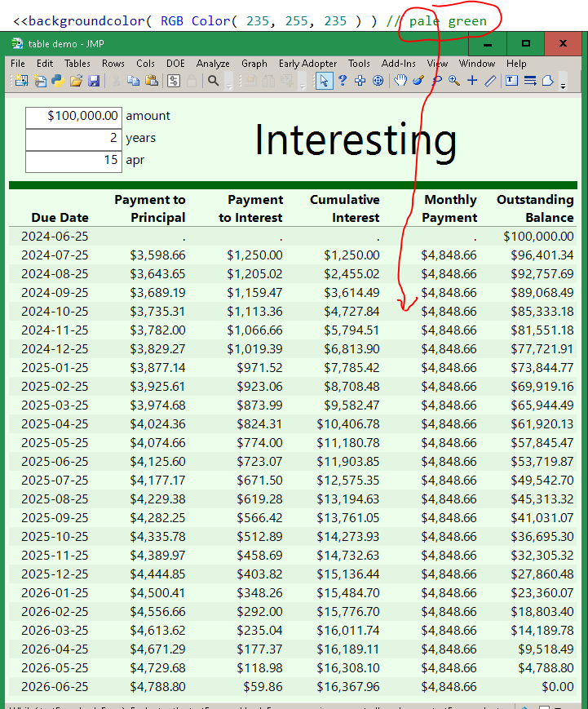
Task: Click the Python script toolbar icon
Action: [x=58, y=81]
